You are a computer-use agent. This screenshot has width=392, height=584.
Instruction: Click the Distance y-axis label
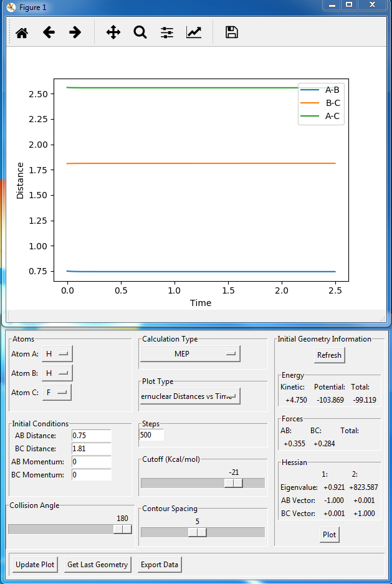pos(20,181)
